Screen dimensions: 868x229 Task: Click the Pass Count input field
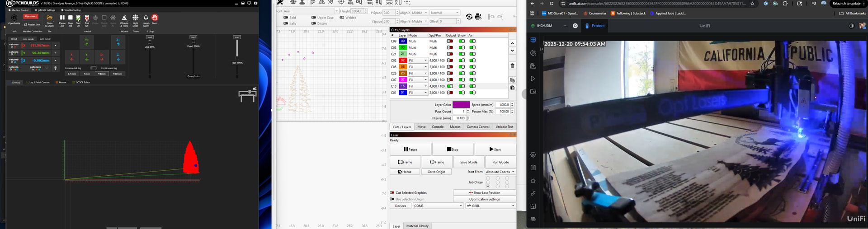pyautogui.click(x=458, y=112)
